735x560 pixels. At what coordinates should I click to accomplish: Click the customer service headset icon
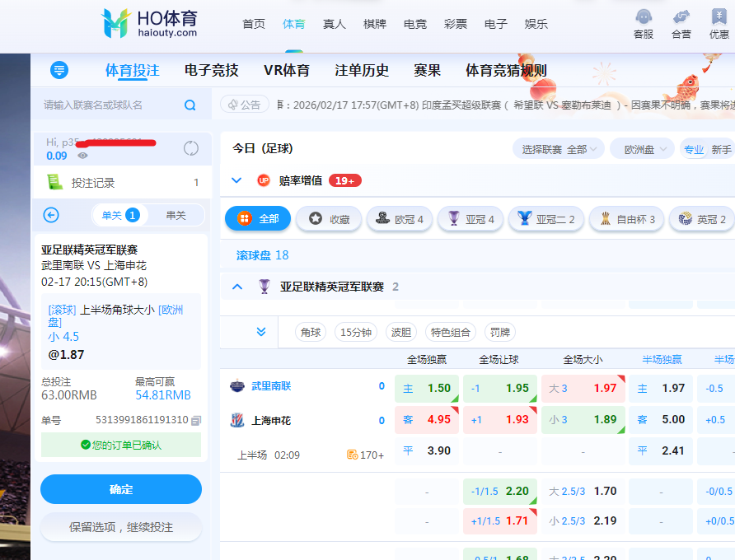[644, 17]
